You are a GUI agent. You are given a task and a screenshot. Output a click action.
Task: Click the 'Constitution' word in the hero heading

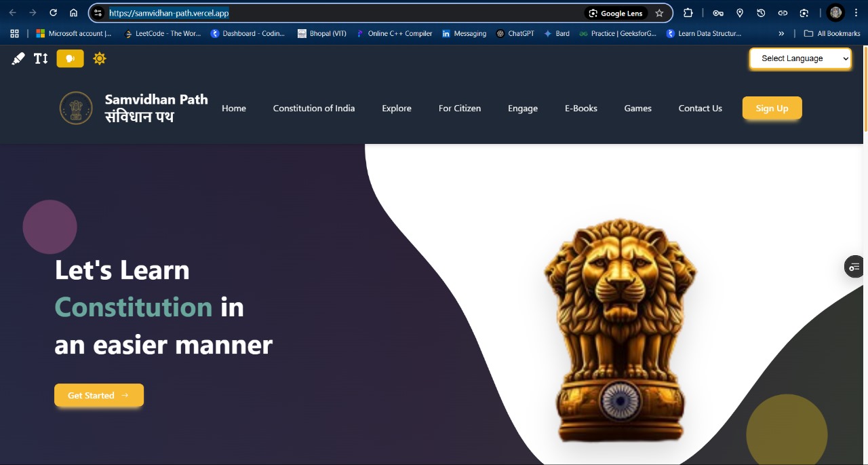point(134,308)
